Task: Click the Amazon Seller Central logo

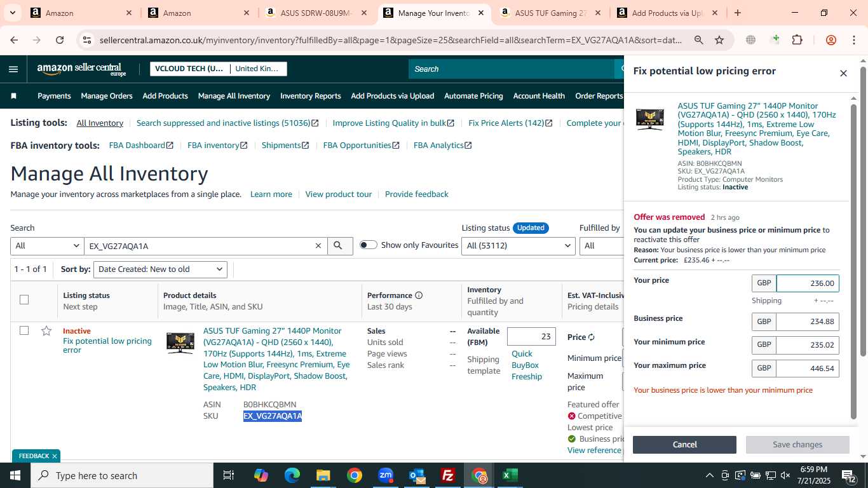Action: click(81, 69)
